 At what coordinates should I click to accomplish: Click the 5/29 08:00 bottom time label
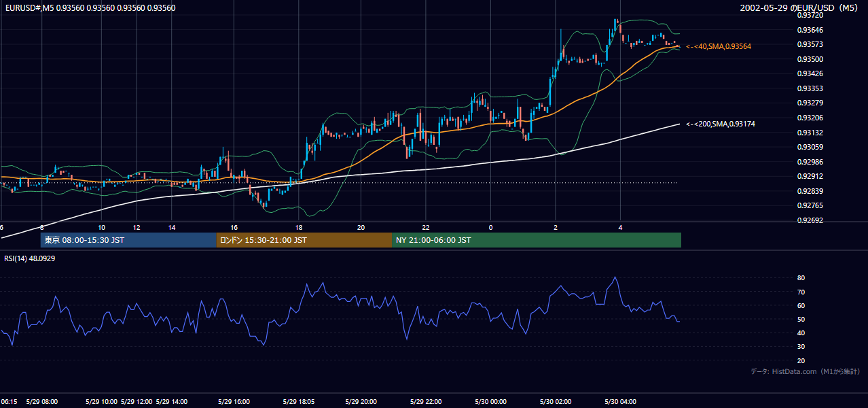(42, 402)
